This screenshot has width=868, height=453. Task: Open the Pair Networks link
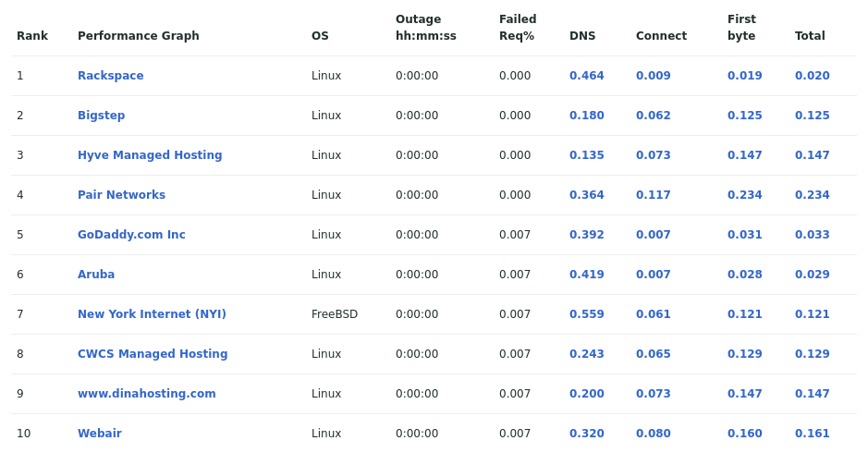point(121,195)
